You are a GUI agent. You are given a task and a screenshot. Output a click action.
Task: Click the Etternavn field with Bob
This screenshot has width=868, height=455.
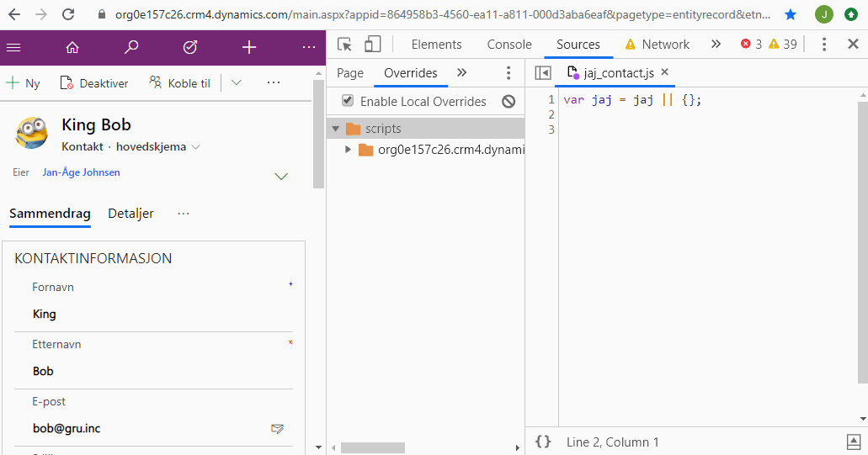point(153,371)
